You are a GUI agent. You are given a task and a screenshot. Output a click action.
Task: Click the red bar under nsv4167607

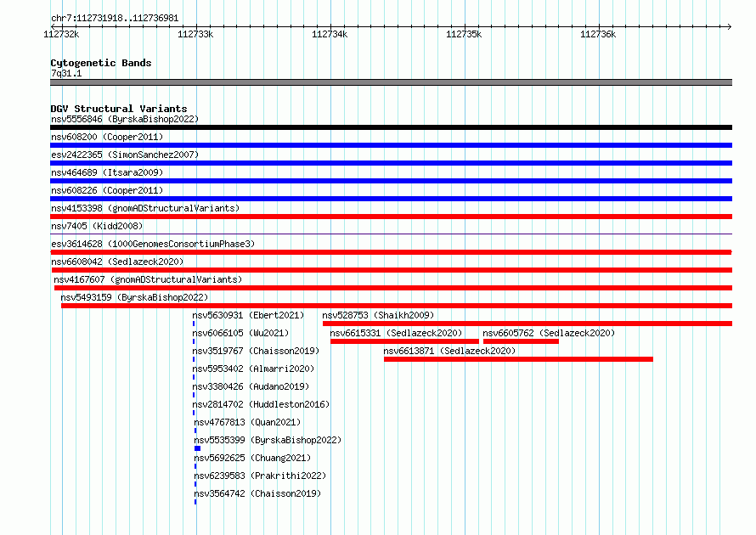coord(393,288)
